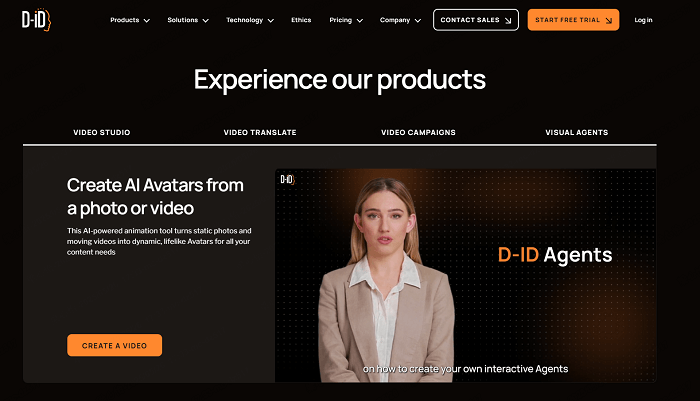Open the Log in link

[x=643, y=20]
